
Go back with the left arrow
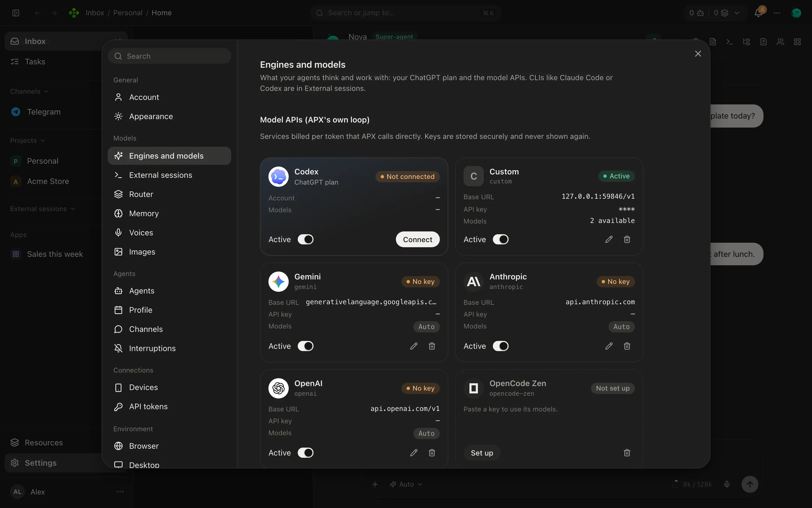(37, 13)
